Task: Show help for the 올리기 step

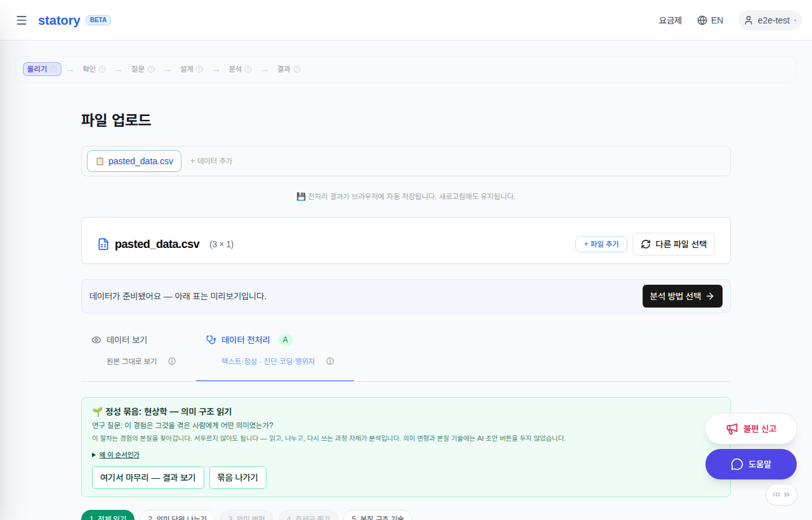Action: (x=54, y=69)
